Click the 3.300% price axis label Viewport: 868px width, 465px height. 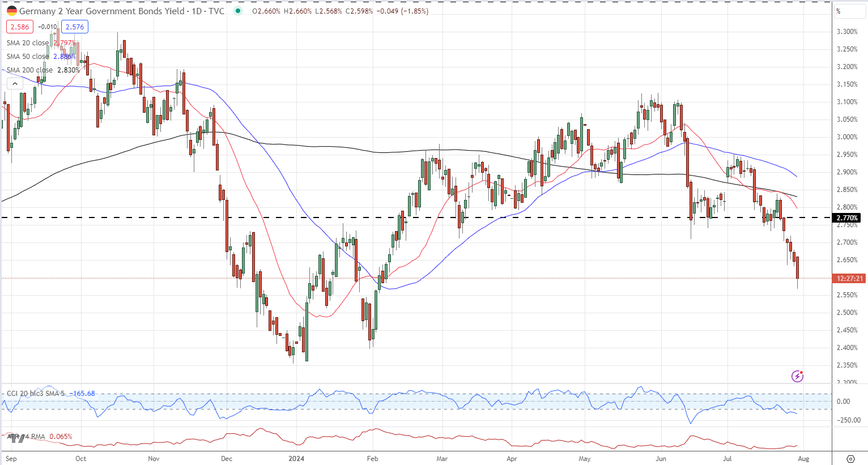pos(847,32)
